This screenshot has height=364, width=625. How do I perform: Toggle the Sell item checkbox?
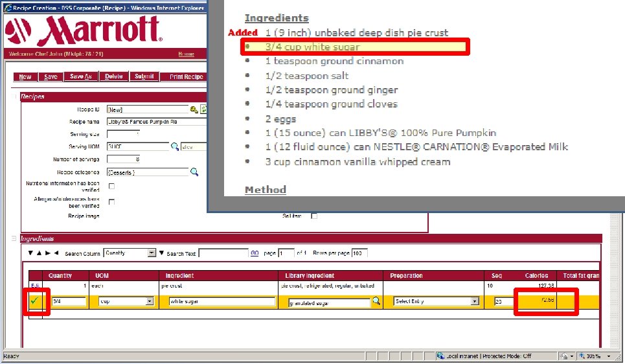(x=314, y=216)
